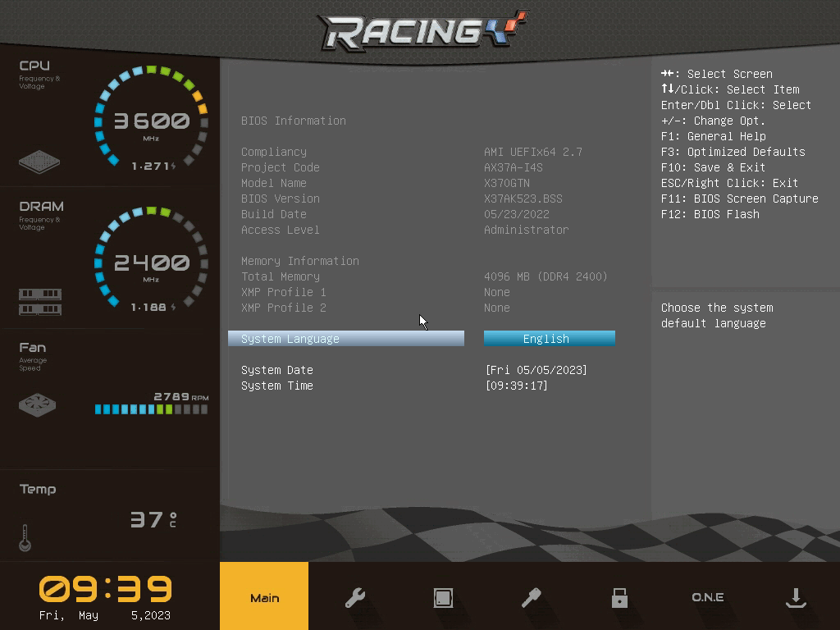The image size is (840, 630).
Task: Click the 37 °C temperature reading
Action: pyautogui.click(x=153, y=519)
